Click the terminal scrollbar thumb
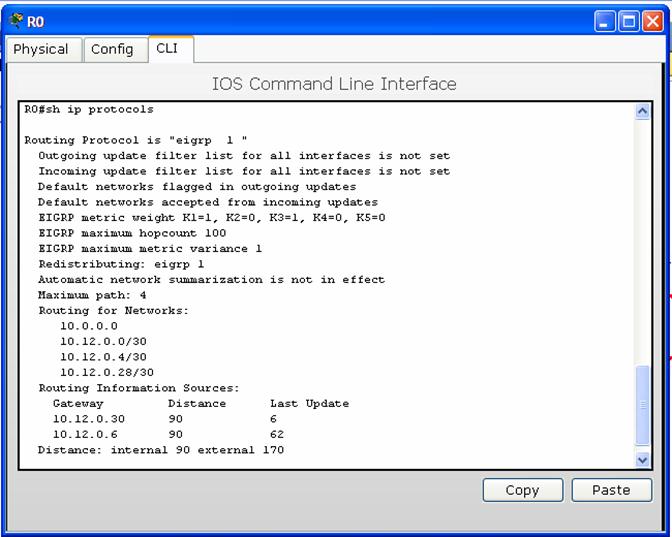672x537 pixels. 643,406
